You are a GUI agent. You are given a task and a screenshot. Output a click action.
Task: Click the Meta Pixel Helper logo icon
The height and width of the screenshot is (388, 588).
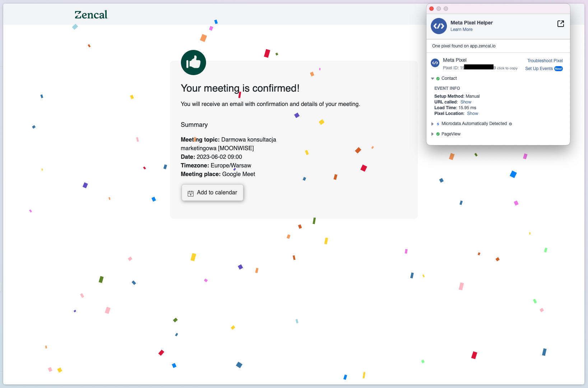tap(439, 26)
